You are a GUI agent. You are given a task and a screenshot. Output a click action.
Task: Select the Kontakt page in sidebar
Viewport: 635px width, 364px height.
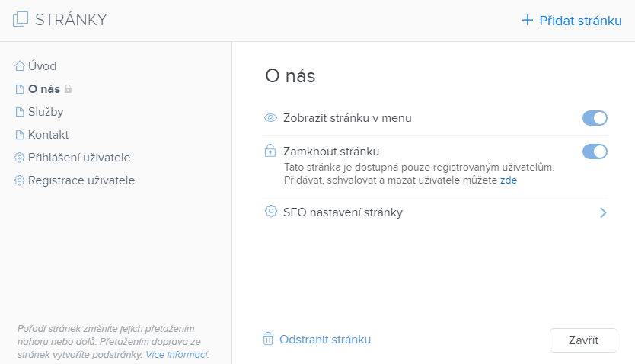[48, 135]
